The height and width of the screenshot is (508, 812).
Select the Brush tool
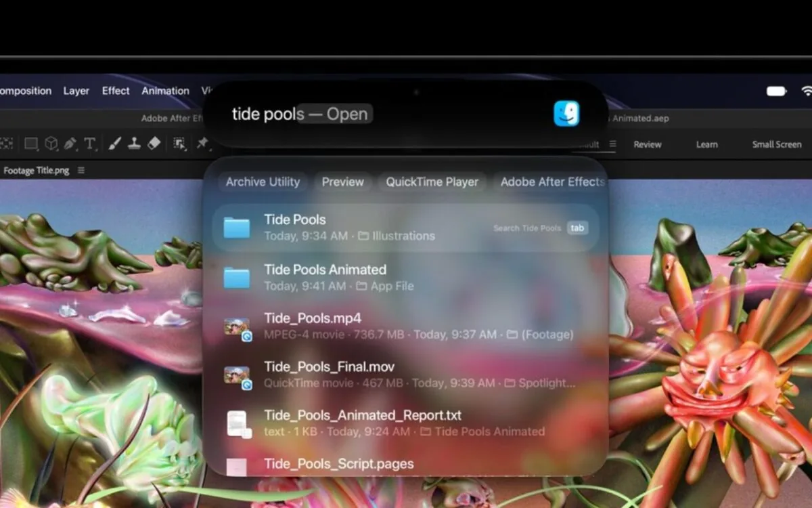click(114, 144)
